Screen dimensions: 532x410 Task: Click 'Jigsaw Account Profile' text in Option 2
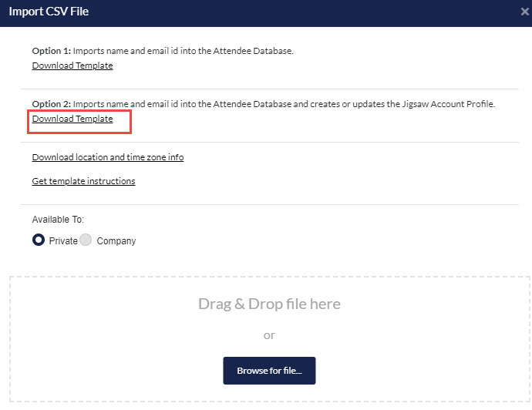pos(446,104)
